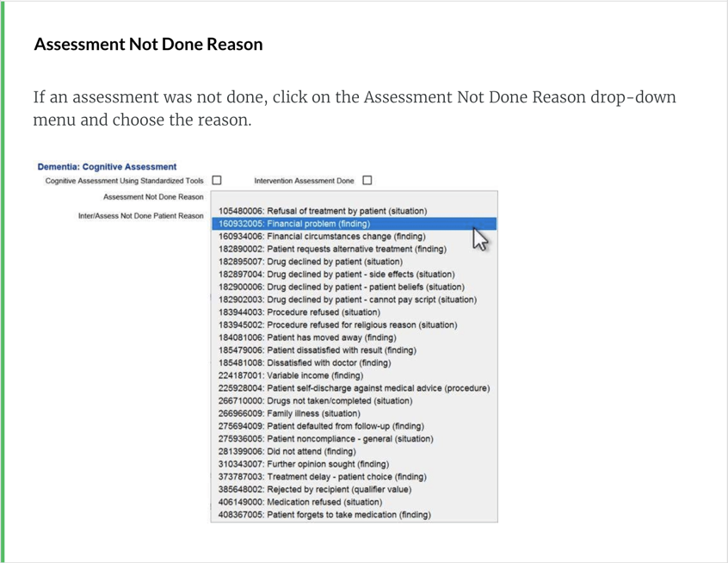Screen dimensions: 728x563
Task: Select Further opinion sought (finding)
Action: (x=304, y=464)
